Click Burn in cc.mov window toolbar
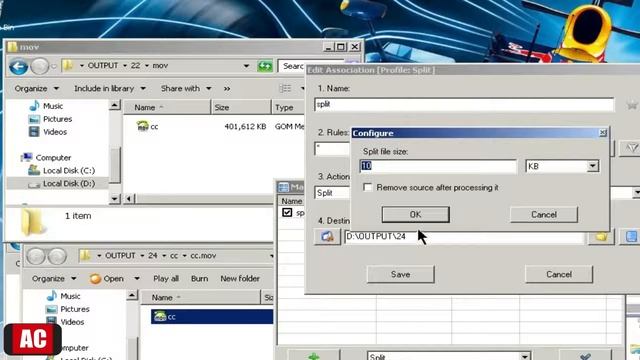 (199, 279)
